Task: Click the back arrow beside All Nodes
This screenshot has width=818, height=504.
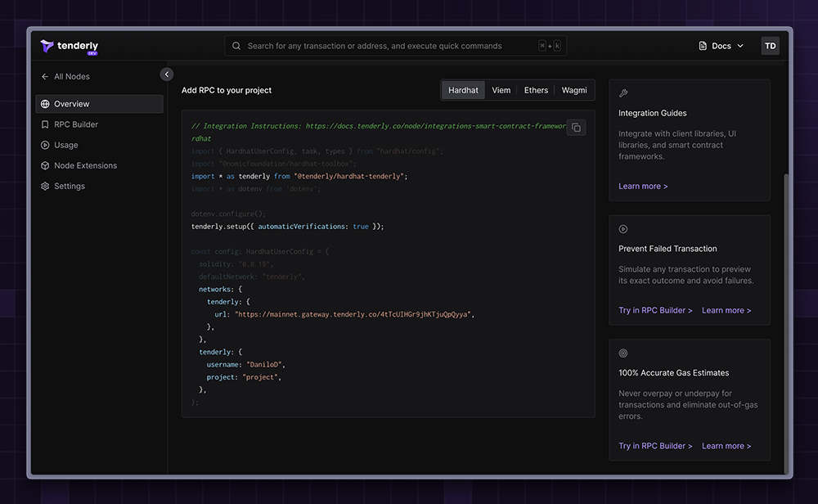Action: click(45, 76)
